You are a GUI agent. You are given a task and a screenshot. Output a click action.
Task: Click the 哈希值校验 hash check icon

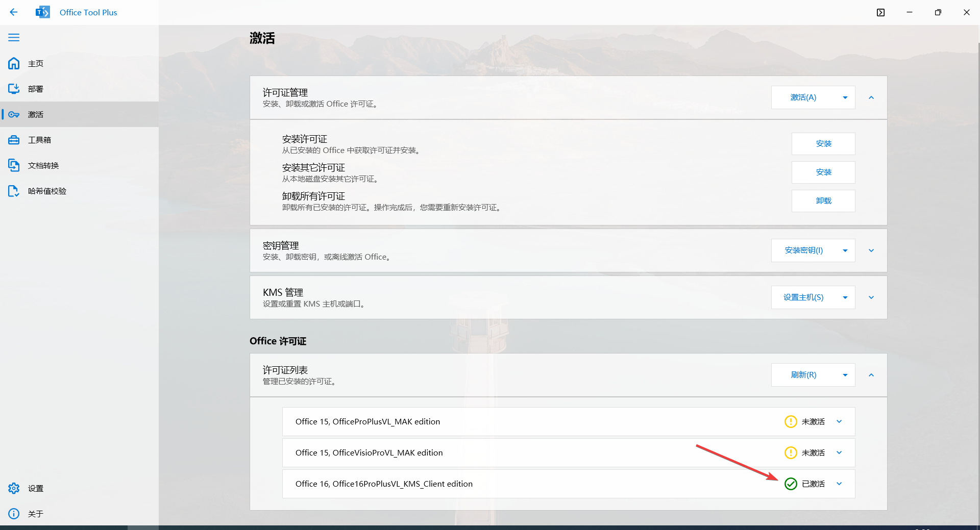click(14, 191)
